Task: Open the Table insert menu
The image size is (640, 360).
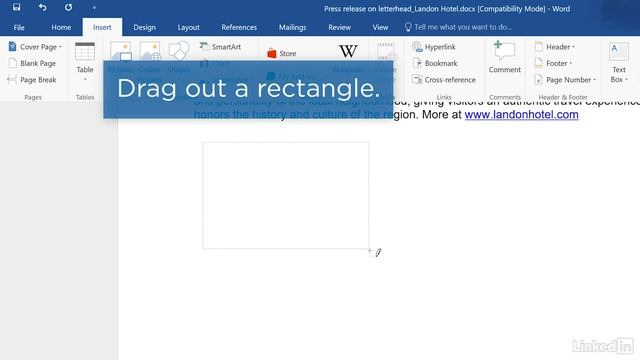Action: tap(85, 60)
